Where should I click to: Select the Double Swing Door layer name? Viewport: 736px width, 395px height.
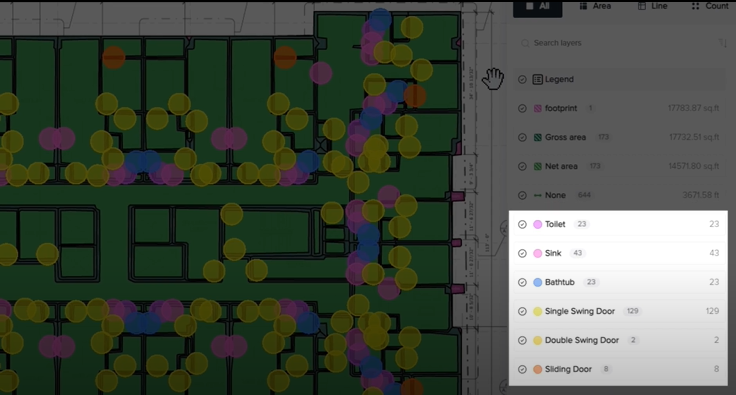pos(582,341)
